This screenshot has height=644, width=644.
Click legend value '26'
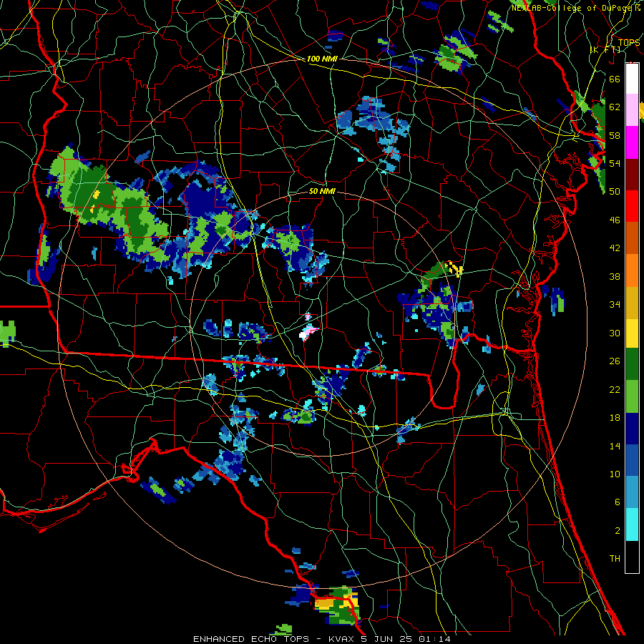(615, 361)
